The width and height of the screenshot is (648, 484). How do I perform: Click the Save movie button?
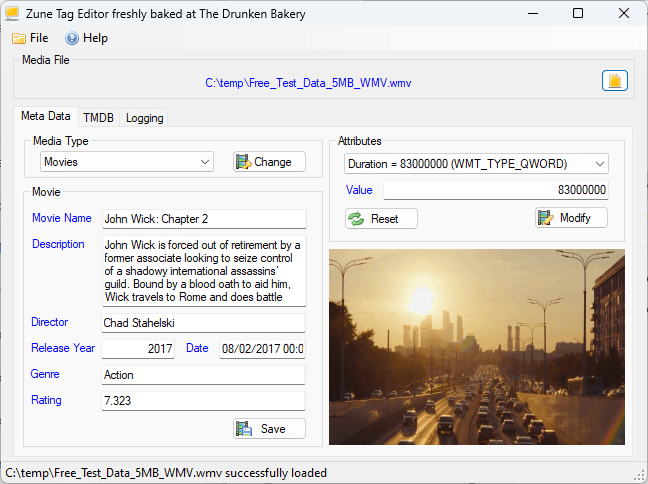point(269,429)
